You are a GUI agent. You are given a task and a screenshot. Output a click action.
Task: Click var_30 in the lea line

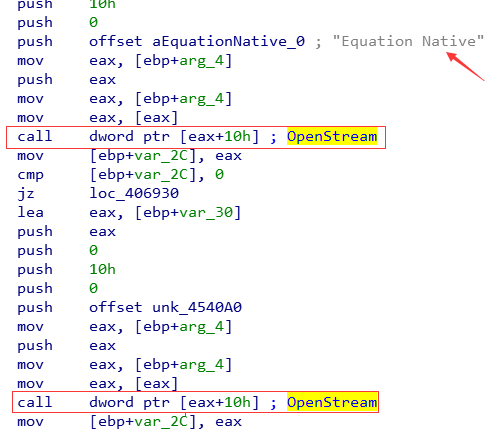(206, 213)
